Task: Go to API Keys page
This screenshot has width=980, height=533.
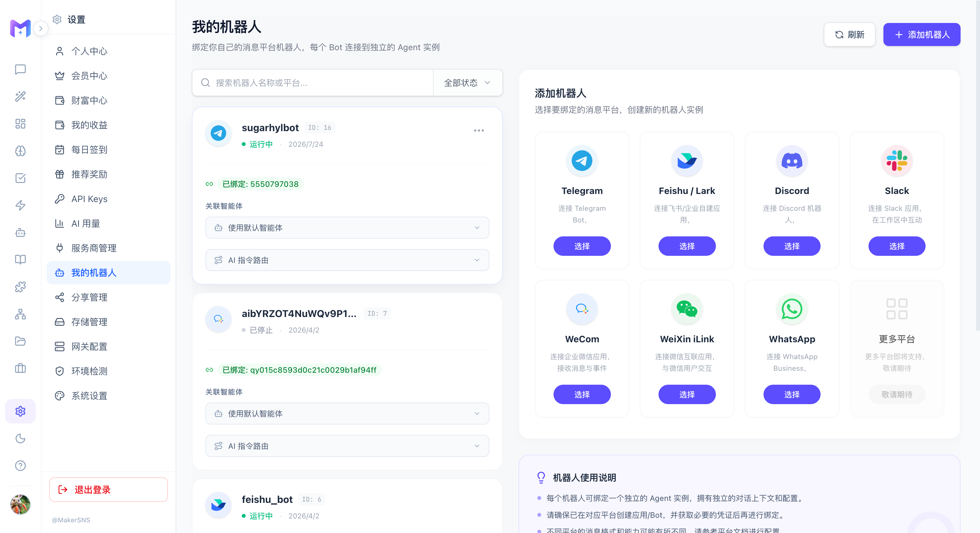Action: point(109,199)
